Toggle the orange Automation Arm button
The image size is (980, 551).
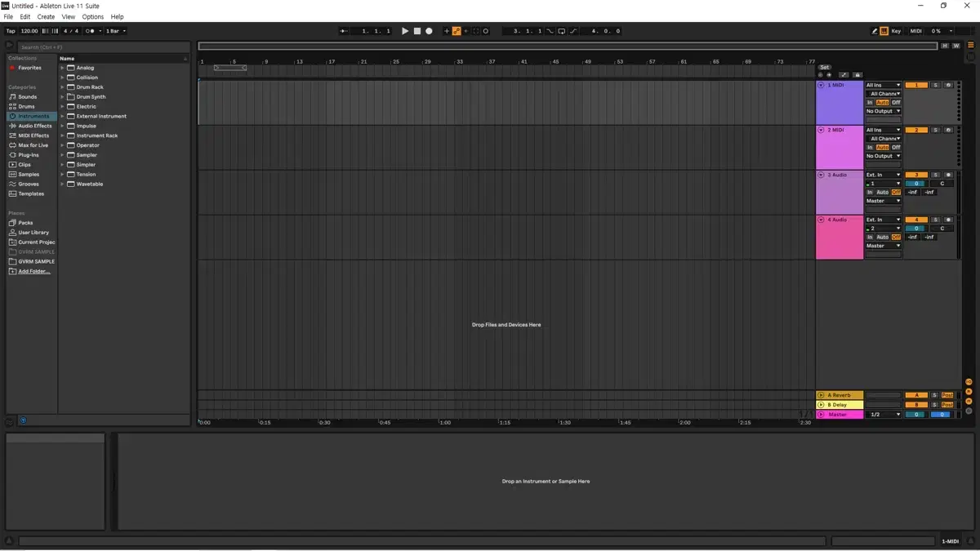pyautogui.click(x=457, y=31)
